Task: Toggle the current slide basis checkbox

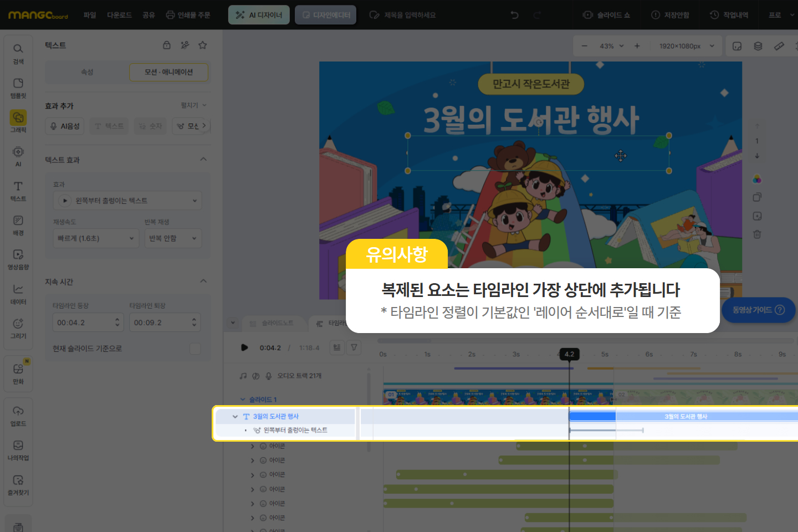Action: [x=195, y=349]
